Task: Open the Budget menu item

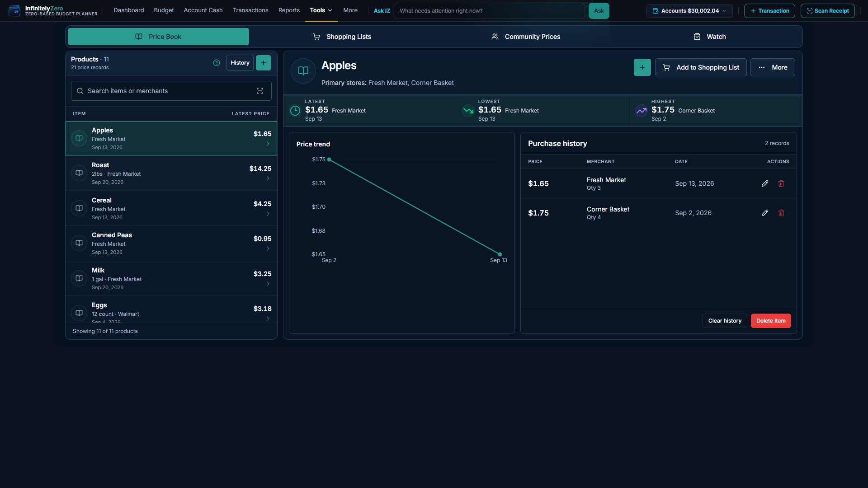Action: click(x=164, y=10)
